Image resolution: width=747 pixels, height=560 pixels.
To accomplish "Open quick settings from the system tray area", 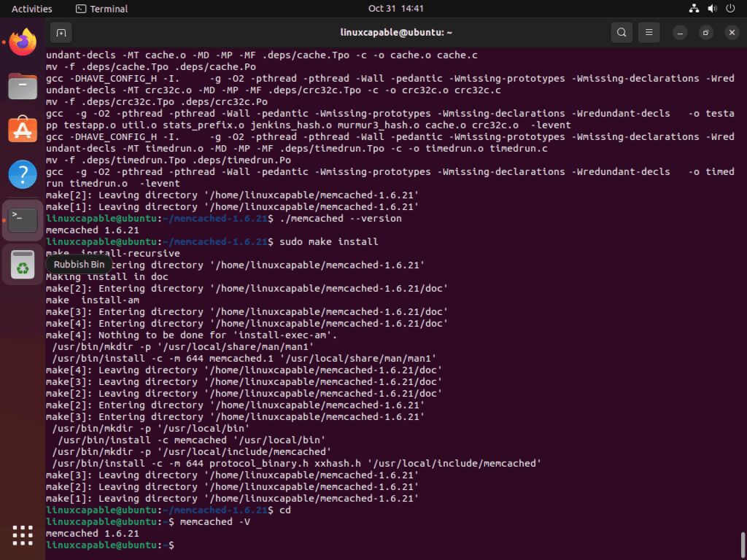I will (712, 9).
